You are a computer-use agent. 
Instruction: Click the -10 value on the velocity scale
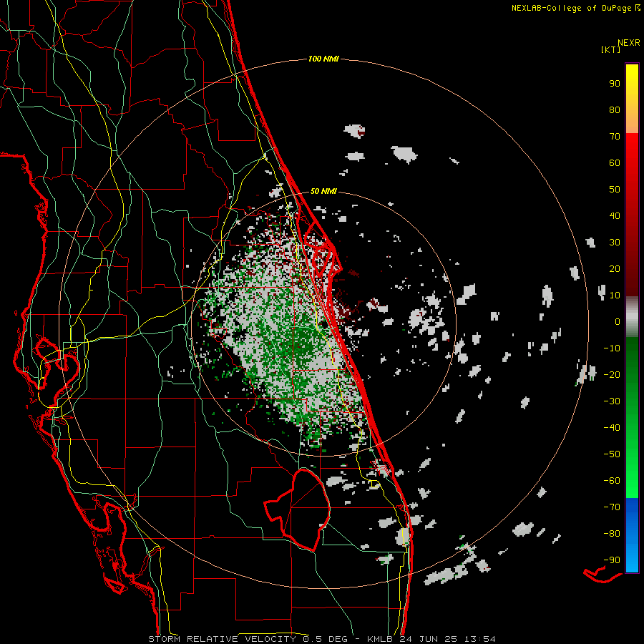coord(612,348)
